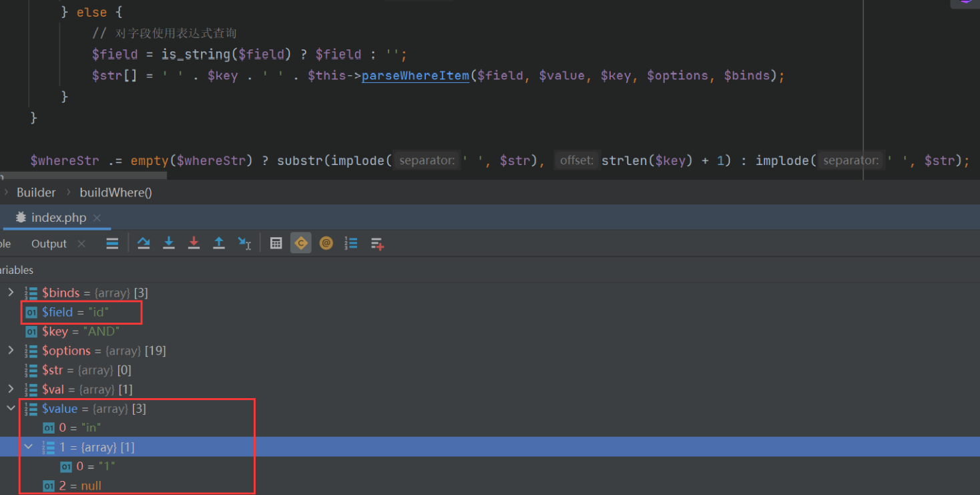Click the value icon beside $field
Viewport: 980px width, 495px height.
pyautogui.click(x=31, y=312)
